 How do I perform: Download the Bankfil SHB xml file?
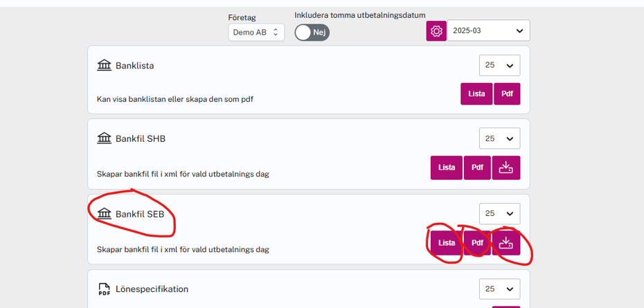click(506, 167)
